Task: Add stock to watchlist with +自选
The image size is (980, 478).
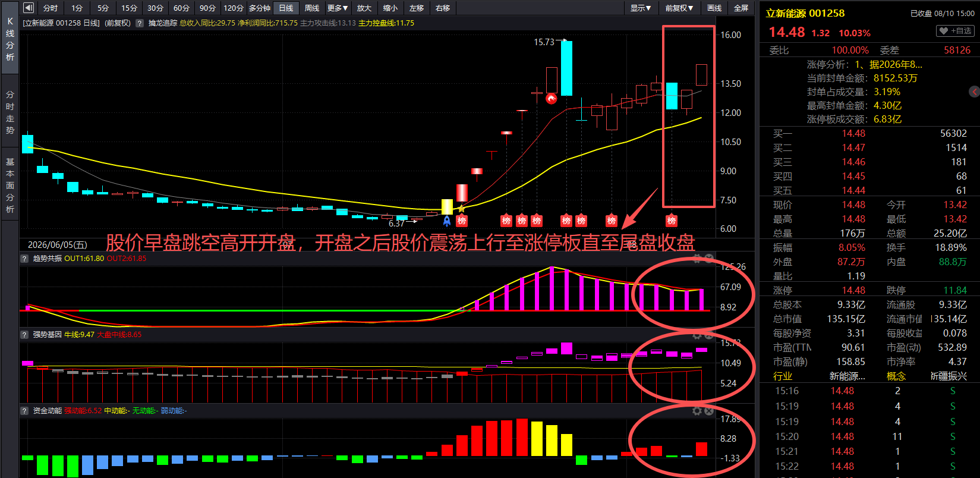Action: [x=955, y=31]
